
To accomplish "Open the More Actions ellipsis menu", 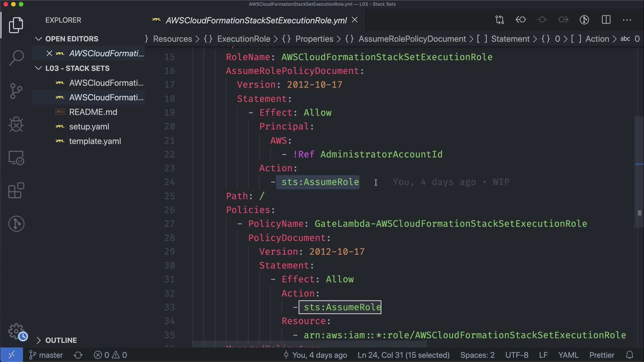I will pos(627,20).
